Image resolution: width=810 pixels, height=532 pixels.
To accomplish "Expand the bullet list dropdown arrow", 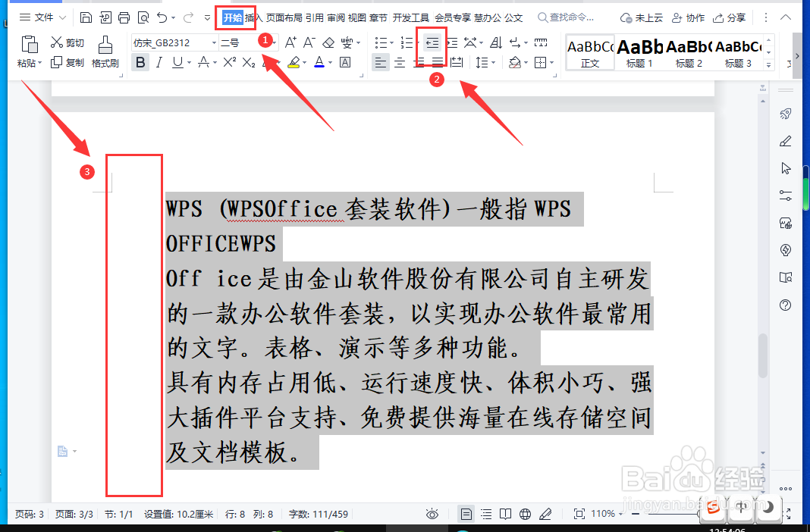I will [x=391, y=43].
